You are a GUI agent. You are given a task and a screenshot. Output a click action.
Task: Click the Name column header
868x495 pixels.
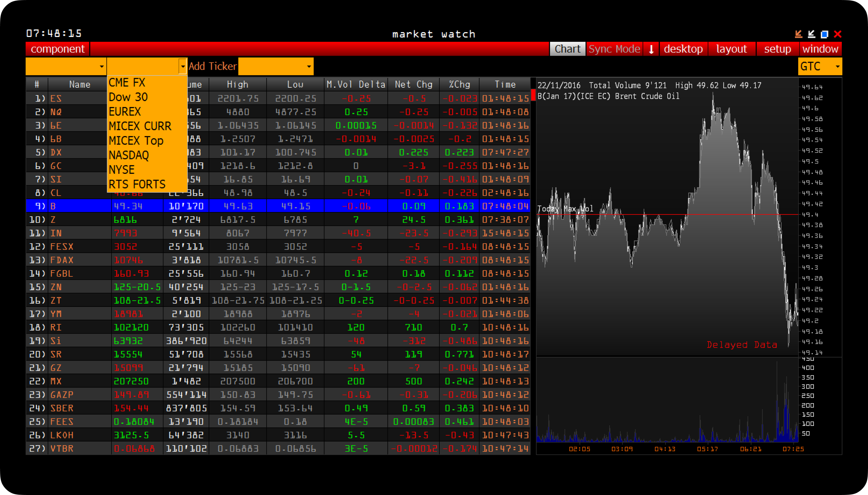click(80, 85)
